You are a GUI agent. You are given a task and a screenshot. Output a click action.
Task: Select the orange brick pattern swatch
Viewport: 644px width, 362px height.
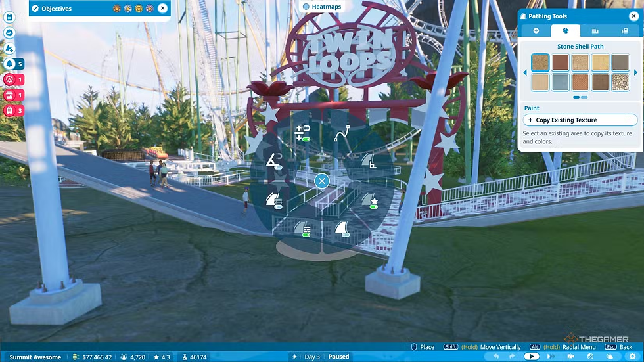pyautogui.click(x=580, y=83)
